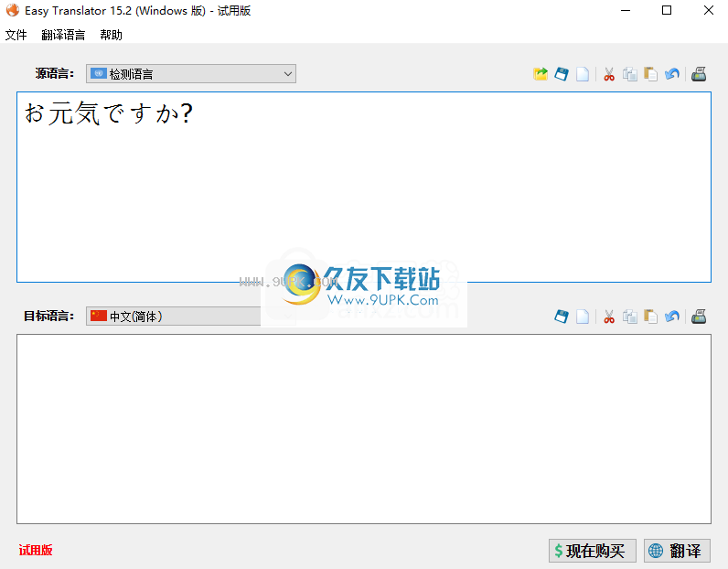Paste into target text icon
This screenshot has height=569, width=728.
pyautogui.click(x=651, y=317)
